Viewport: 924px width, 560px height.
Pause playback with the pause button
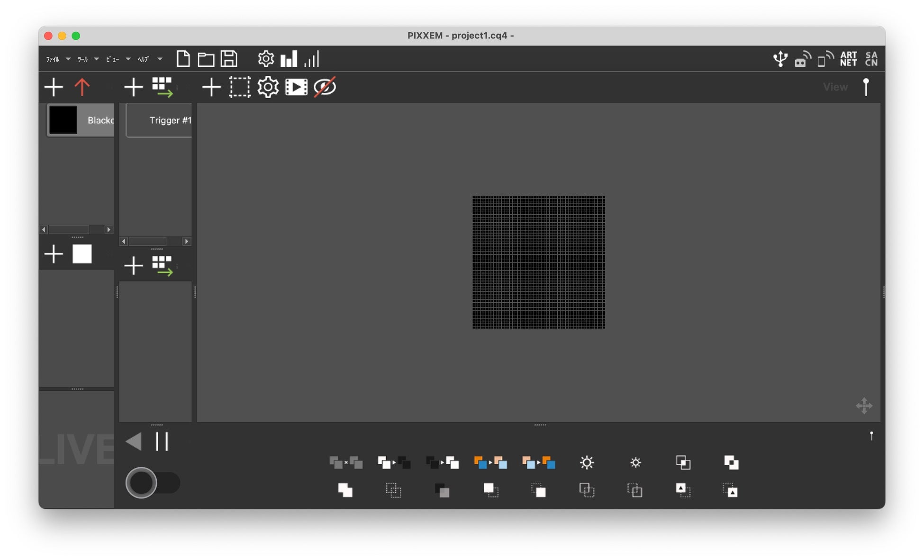tap(162, 442)
